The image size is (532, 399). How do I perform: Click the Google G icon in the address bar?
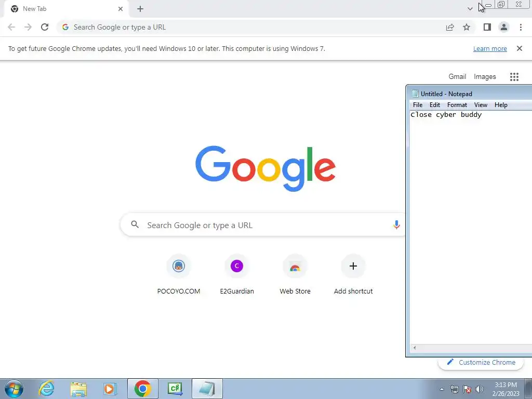65,27
